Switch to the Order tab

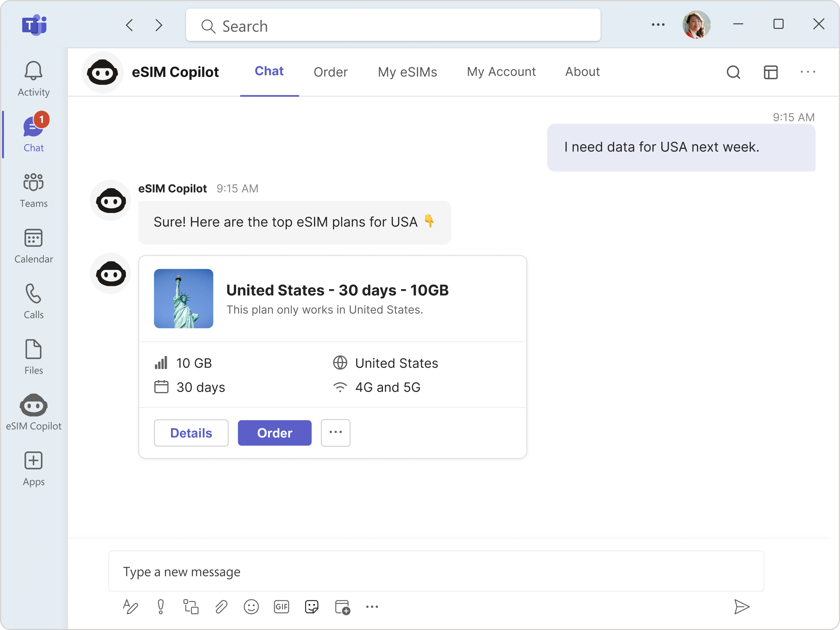point(330,72)
